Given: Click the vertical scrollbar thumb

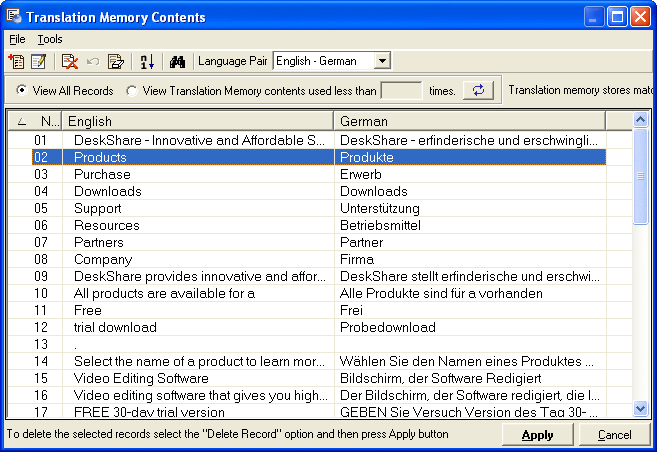Looking at the screenshot, I should coord(640,176).
